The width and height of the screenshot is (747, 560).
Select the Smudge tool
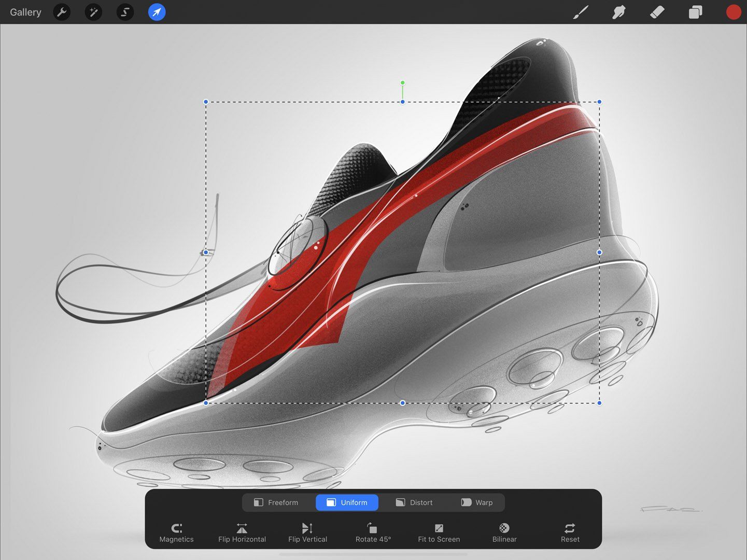618,12
